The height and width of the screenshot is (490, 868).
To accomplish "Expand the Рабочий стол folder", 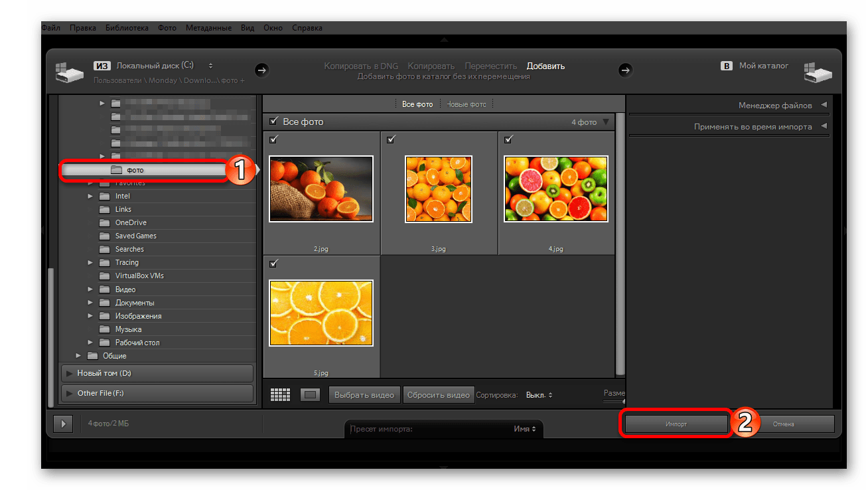I will (x=90, y=343).
